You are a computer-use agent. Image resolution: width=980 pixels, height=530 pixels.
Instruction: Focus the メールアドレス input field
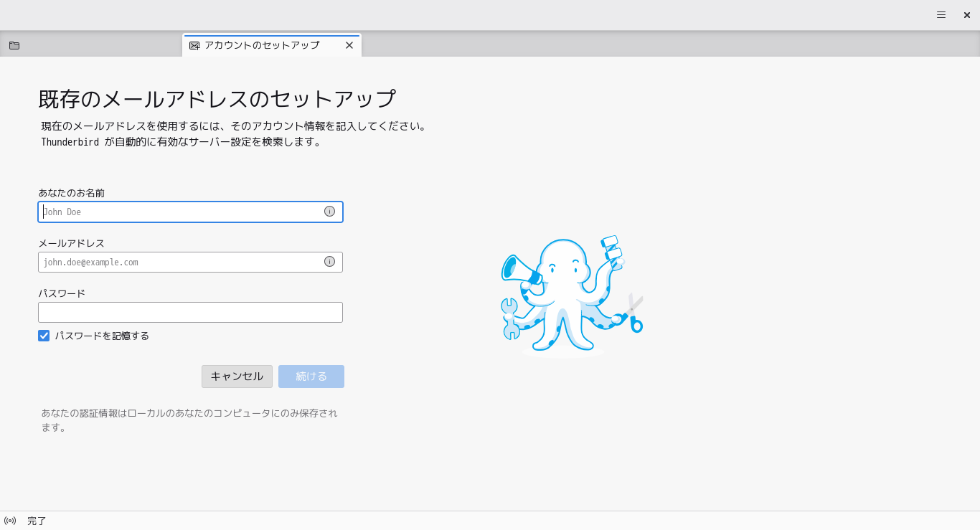(x=190, y=262)
